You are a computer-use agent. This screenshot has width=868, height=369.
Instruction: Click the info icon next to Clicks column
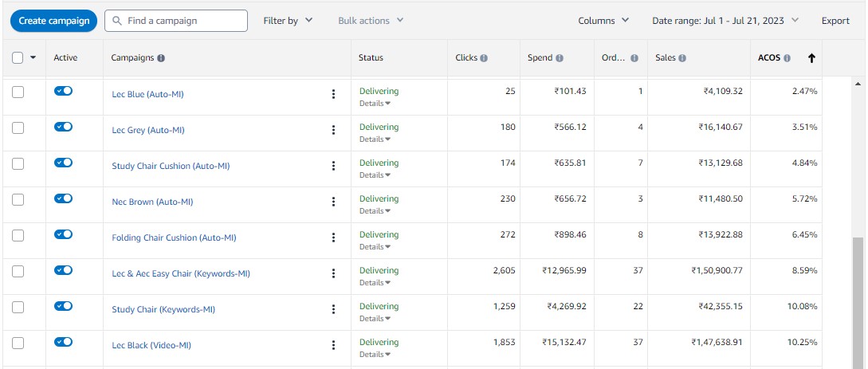point(484,58)
